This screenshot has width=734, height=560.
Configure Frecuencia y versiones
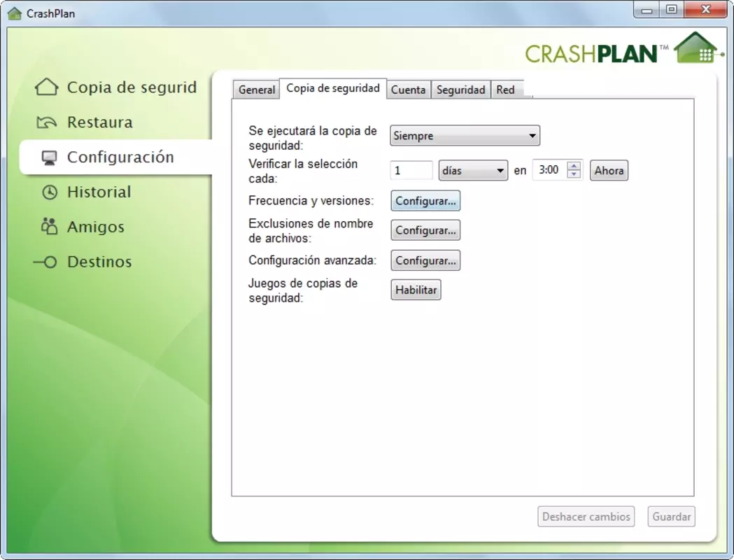[x=425, y=201]
